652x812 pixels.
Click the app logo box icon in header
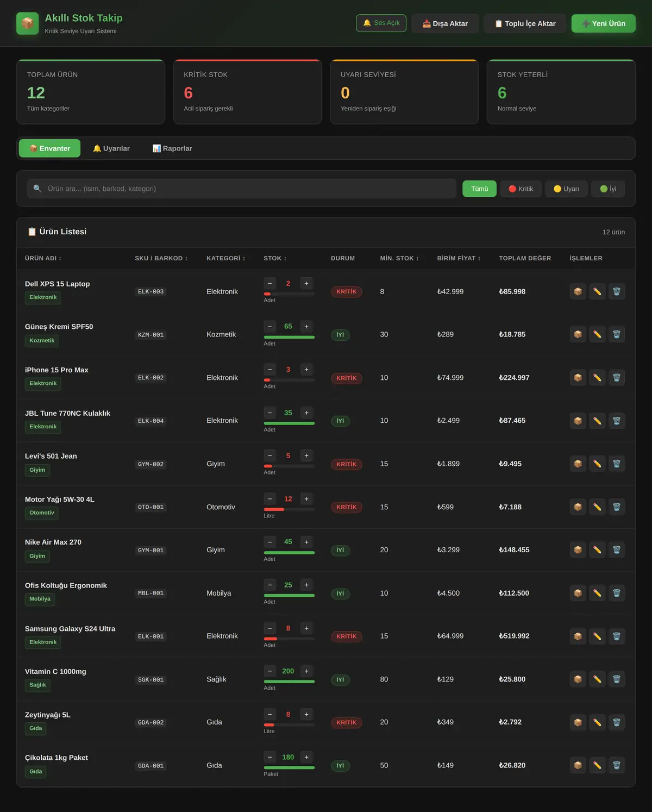[28, 23]
